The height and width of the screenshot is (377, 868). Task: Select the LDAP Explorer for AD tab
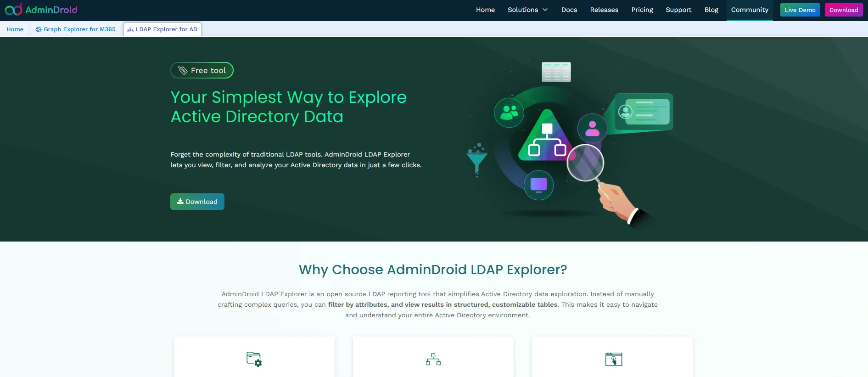tap(162, 29)
